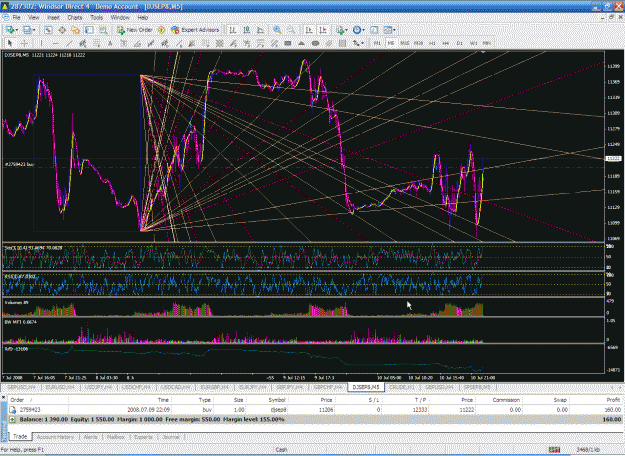Open the Strategy Tester icon
The height and width of the screenshot is (456, 625).
103,30
